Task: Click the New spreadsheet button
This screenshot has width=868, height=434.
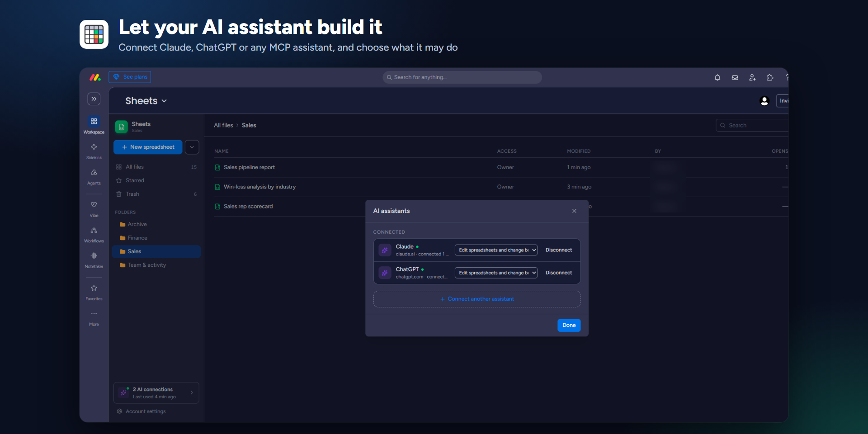Action: [148, 147]
